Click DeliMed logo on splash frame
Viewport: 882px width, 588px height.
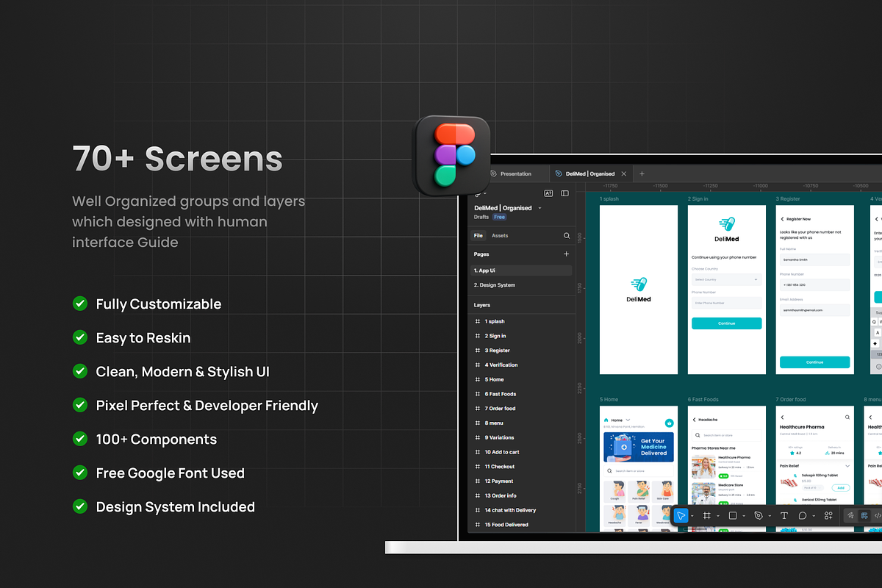click(639, 290)
